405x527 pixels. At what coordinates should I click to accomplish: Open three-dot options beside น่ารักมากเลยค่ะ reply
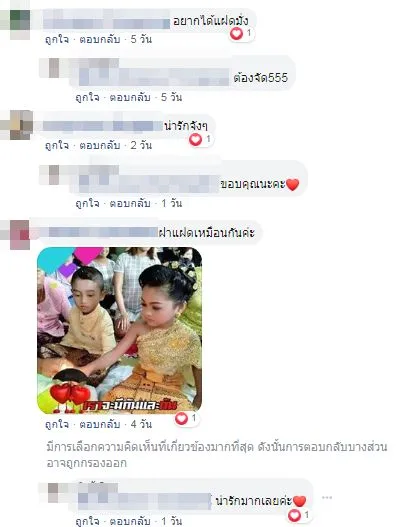[327, 497]
